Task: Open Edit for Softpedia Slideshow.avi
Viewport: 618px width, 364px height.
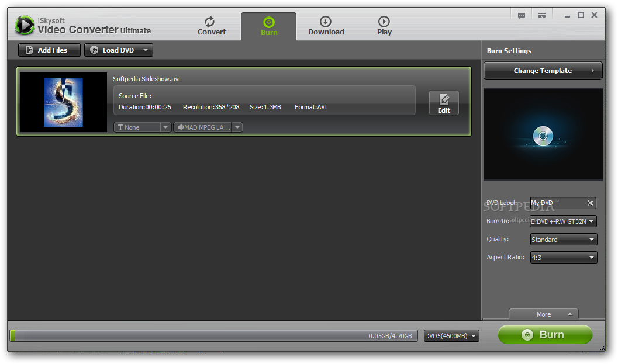Action: tap(444, 103)
